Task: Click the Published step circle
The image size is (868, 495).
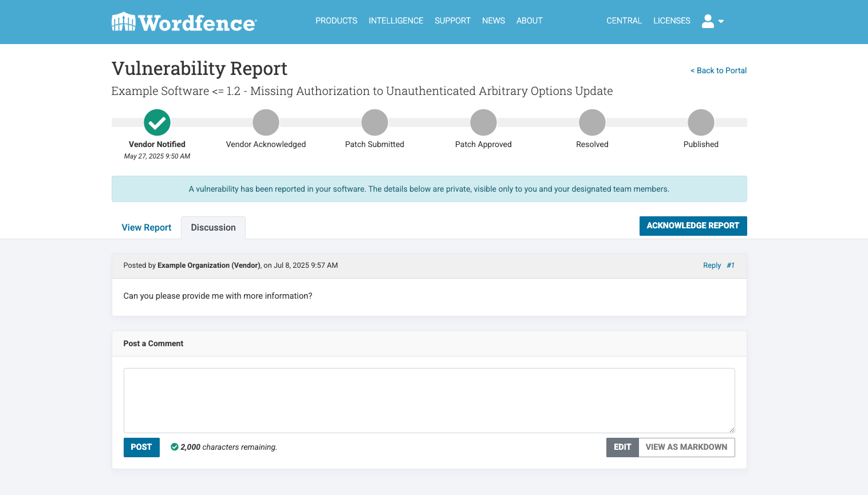Action: (701, 122)
